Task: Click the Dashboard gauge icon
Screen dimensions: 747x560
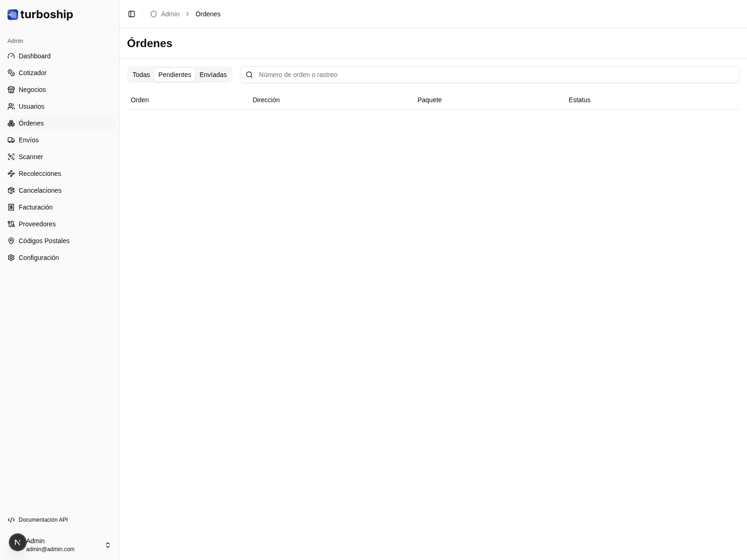Action: (x=11, y=56)
